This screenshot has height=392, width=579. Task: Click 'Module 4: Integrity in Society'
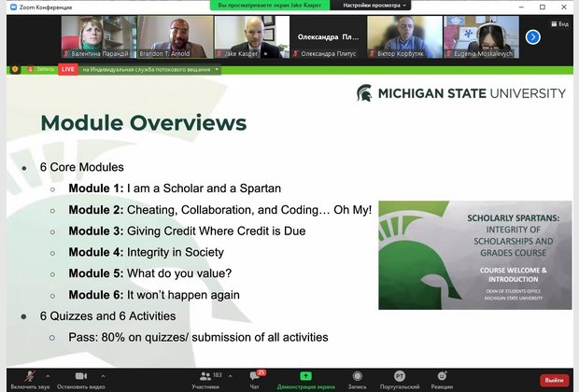click(x=147, y=252)
